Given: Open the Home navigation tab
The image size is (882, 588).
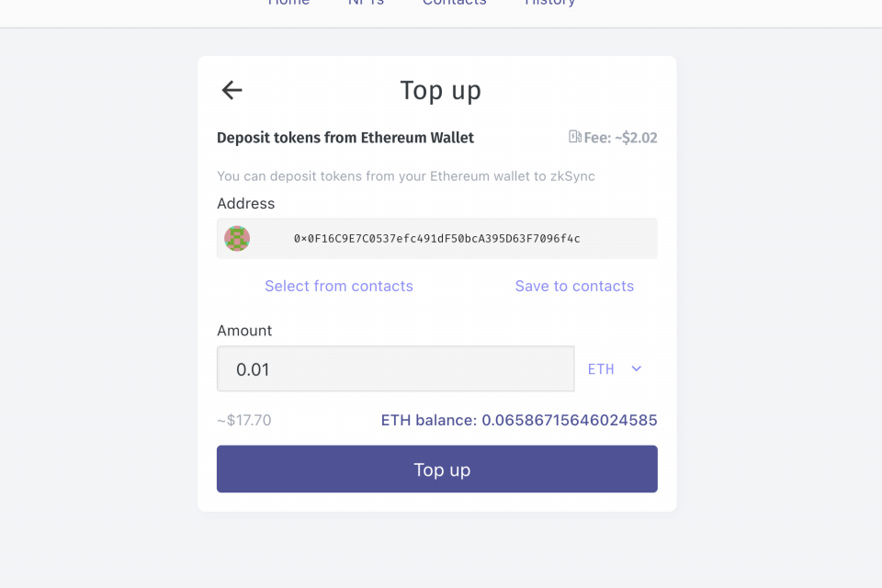Looking at the screenshot, I should click(x=288, y=2).
